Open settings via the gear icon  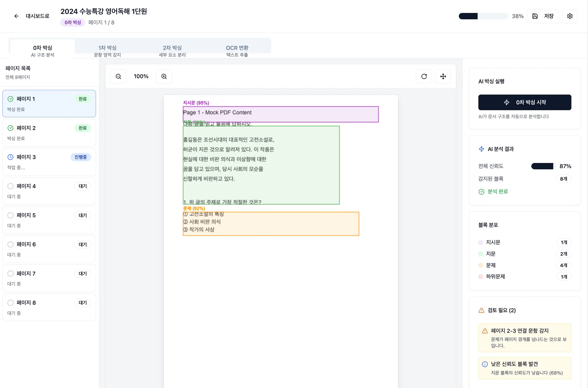tap(570, 16)
